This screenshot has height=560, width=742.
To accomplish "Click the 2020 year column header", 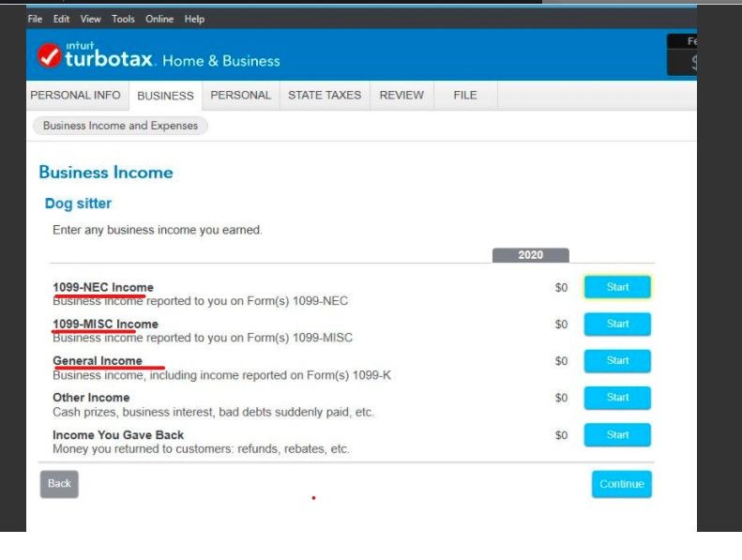I will click(x=531, y=255).
